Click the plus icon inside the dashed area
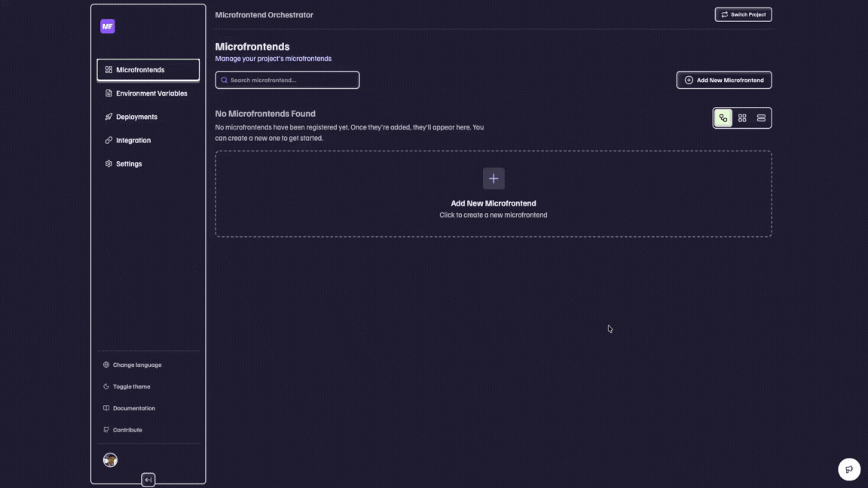Screen dimensions: 868x488 494,178
